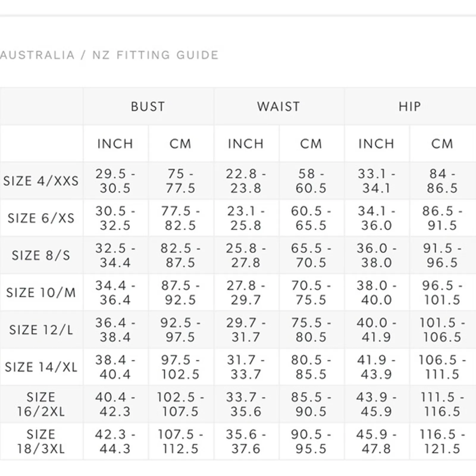Click the 116.5 - 121.5 hip cm cell

442,441
